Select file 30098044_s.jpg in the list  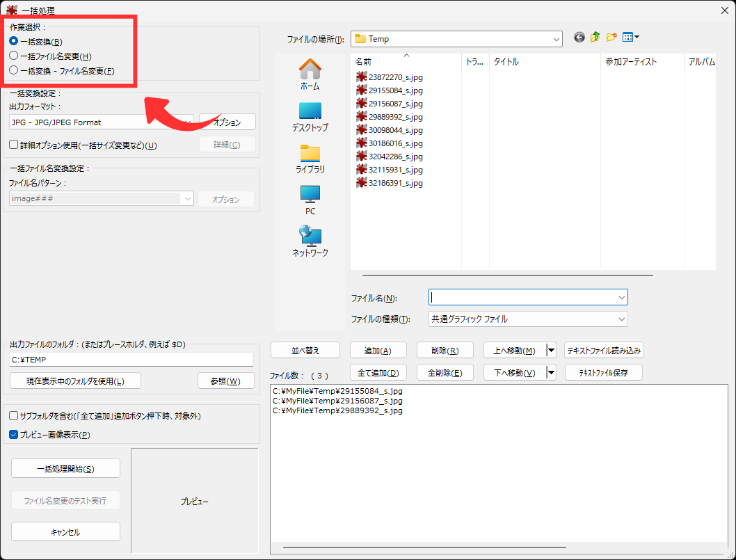[x=395, y=130]
